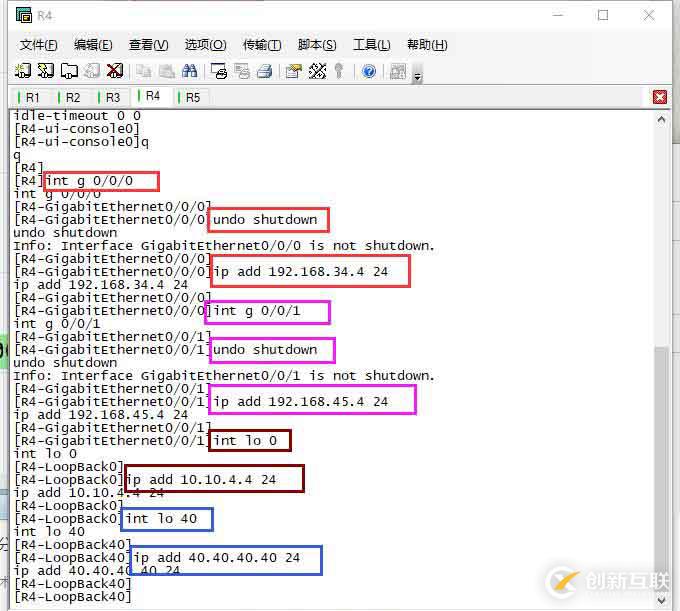This screenshot has width=680, height=611.
Task: Expand the toolbar options dropdown arrow
Action: click(417, 77)
